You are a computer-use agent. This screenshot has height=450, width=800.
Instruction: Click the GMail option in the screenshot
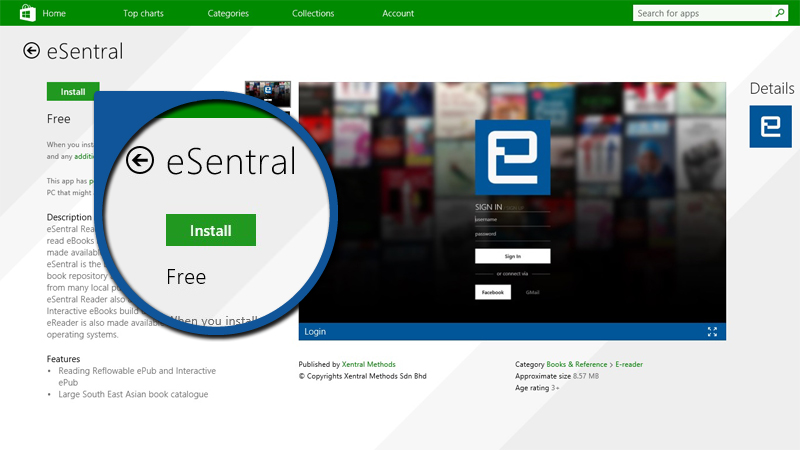(x=533, y=292)
